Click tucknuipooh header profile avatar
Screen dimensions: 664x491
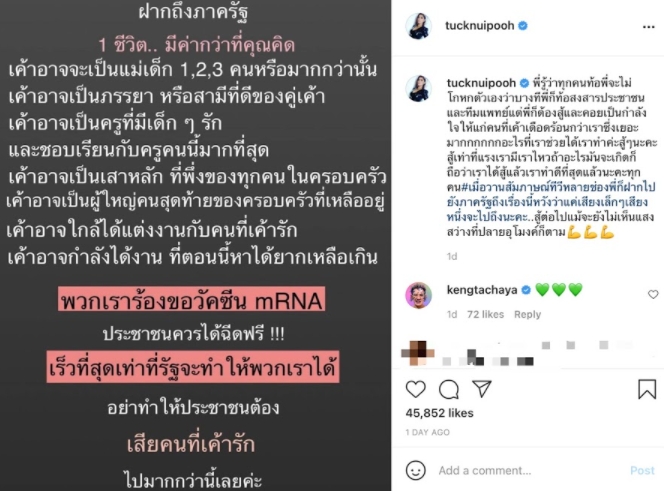click(418, 26)
